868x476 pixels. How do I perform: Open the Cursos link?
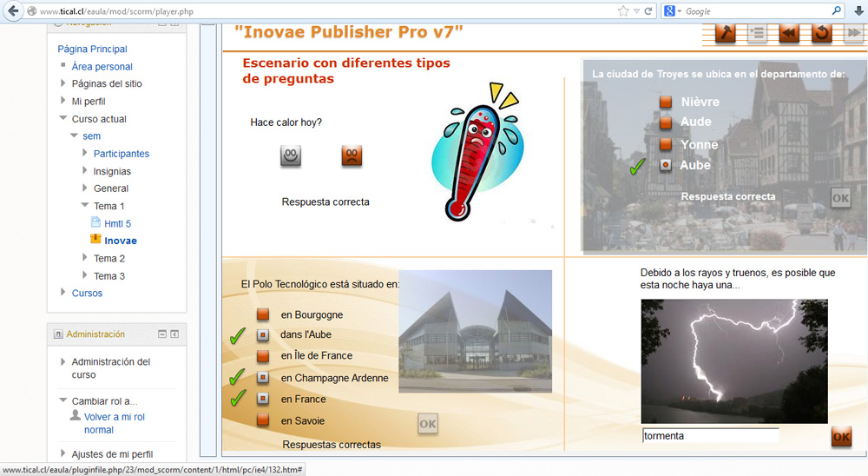(x=87, y=293)
